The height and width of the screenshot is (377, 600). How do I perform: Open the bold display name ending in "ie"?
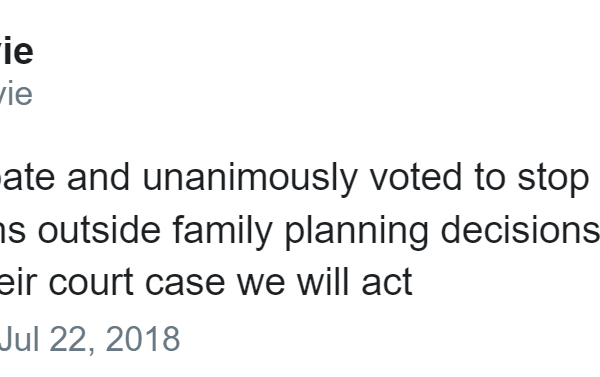coord(16,51)
